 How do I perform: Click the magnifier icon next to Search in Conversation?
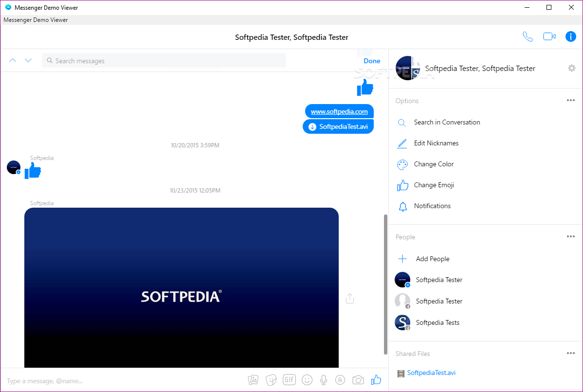(402, 123)
